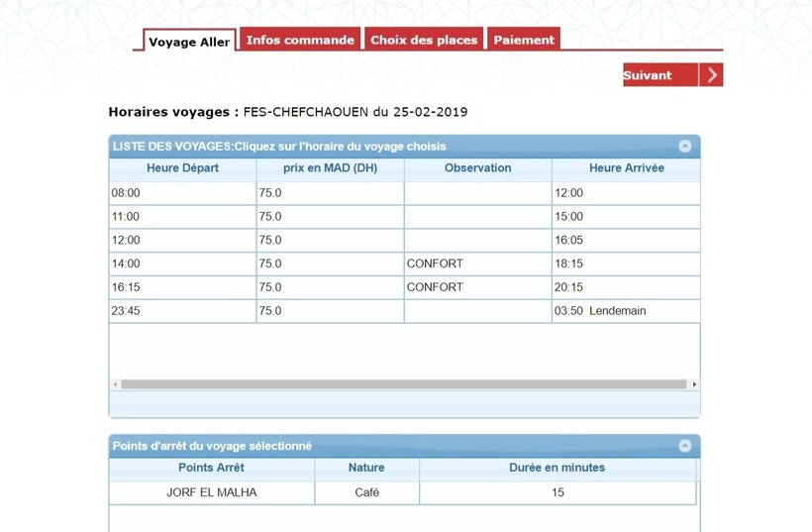Click the horizontal scrollbar track of trips list
The image size is (812, 532).
pos(404,384)
